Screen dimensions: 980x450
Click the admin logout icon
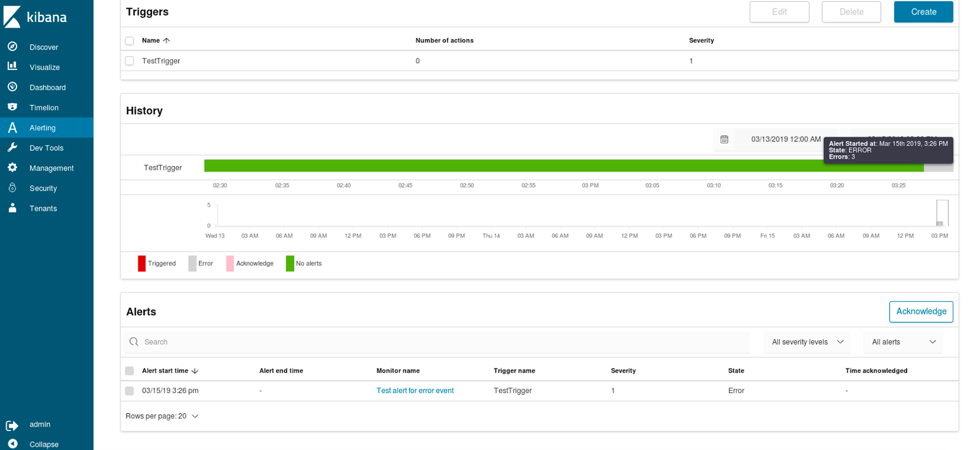coord(12,425)
